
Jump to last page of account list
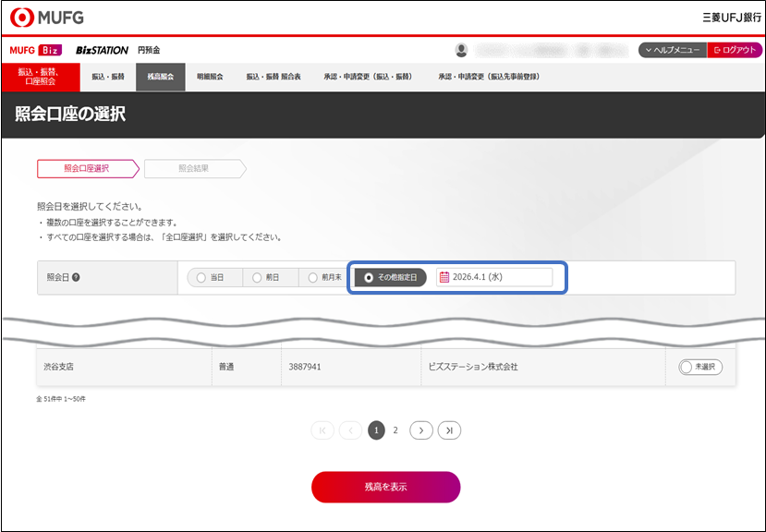click(449, 430)
